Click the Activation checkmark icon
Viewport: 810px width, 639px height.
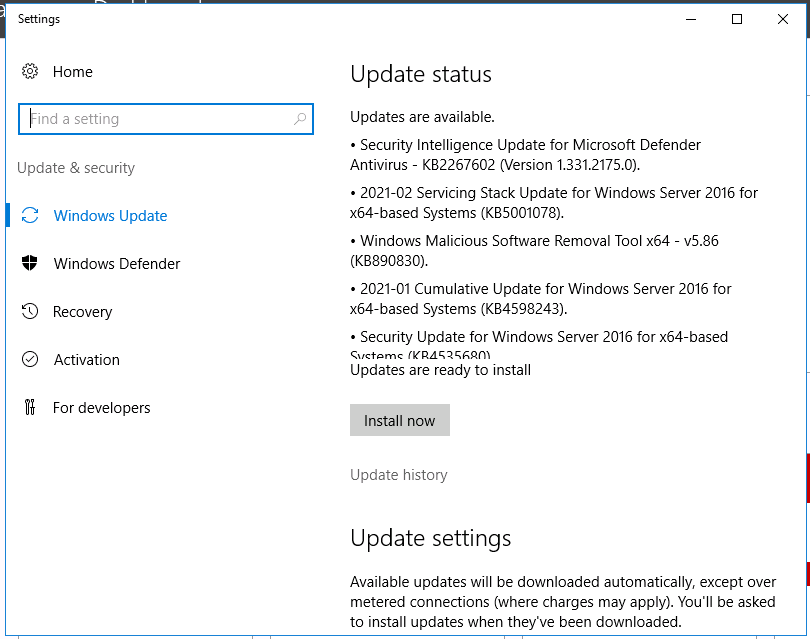(30, 359)
